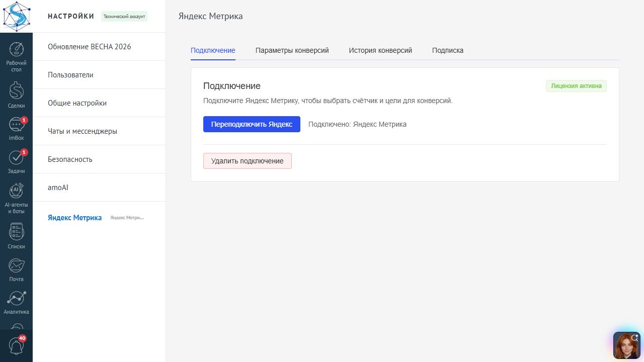
Task: Click the Лицензия активна status badge
Action: (x=576, y=86)
